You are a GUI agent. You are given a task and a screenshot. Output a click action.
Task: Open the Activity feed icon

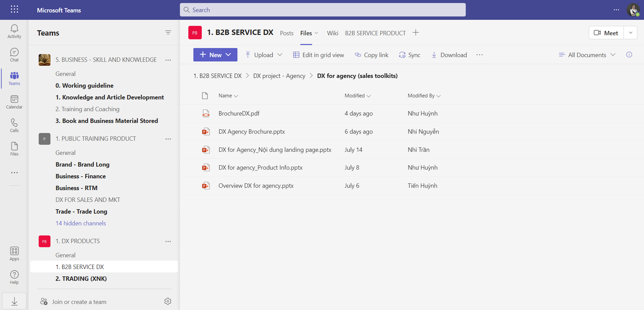tap(14, 32)
